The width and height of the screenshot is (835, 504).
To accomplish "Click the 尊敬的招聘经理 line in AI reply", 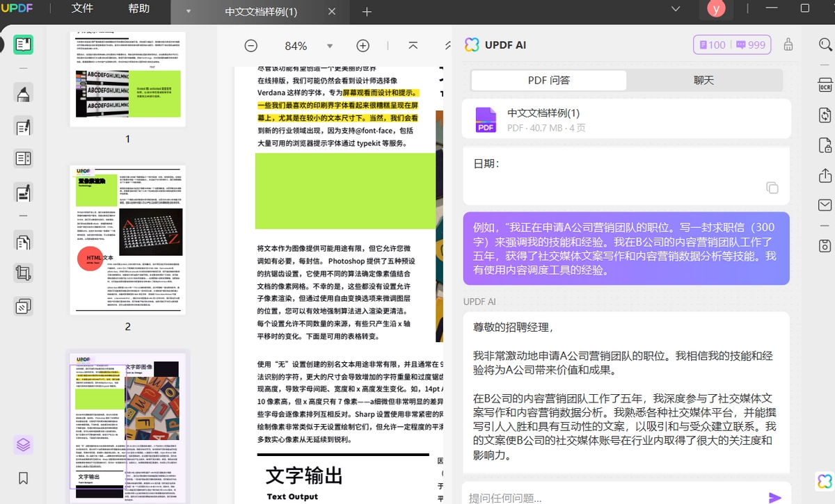I will 514,327.
